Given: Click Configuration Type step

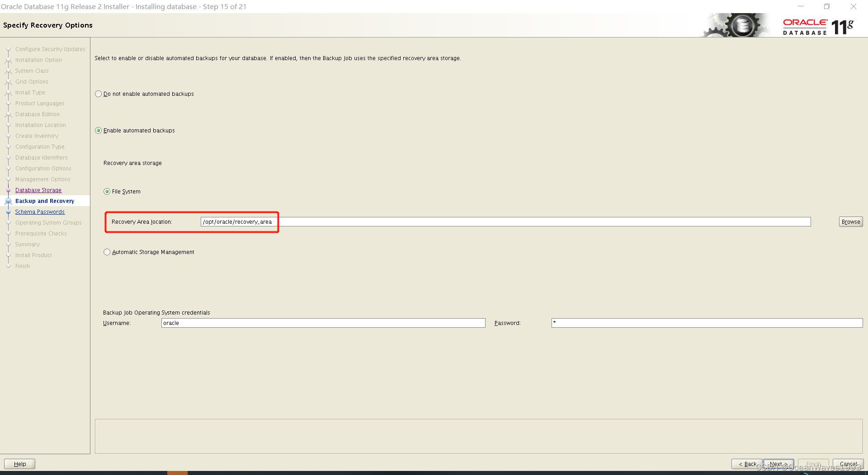Looking at the screenshot, I should tap(40, 147).
